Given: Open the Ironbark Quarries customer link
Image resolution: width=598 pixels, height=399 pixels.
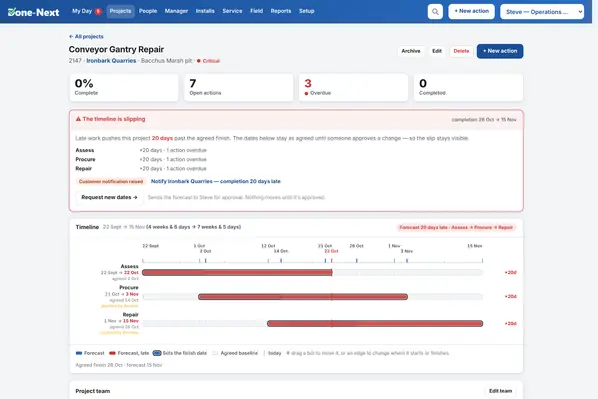Looking at the screenshot, I should click(x=111, y=61).
